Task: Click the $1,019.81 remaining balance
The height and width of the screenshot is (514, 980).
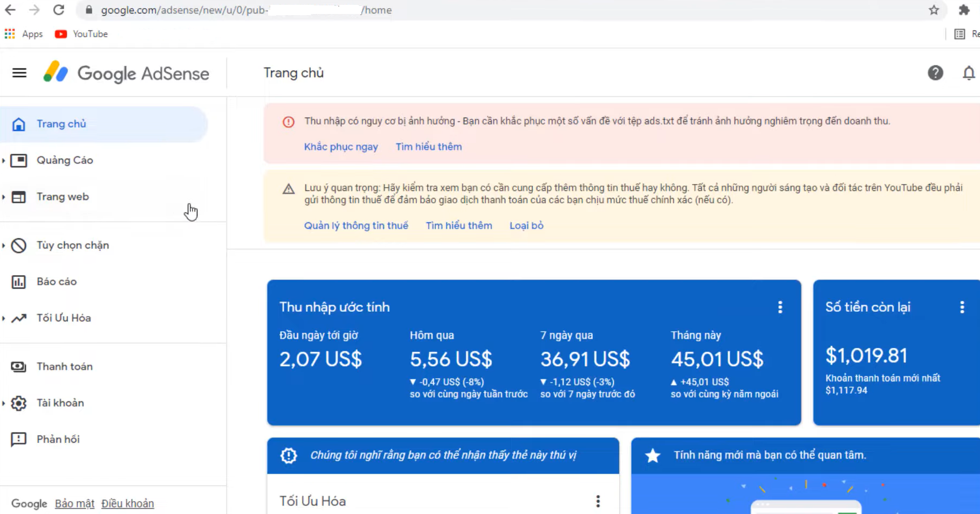Action: coord(866,356)
